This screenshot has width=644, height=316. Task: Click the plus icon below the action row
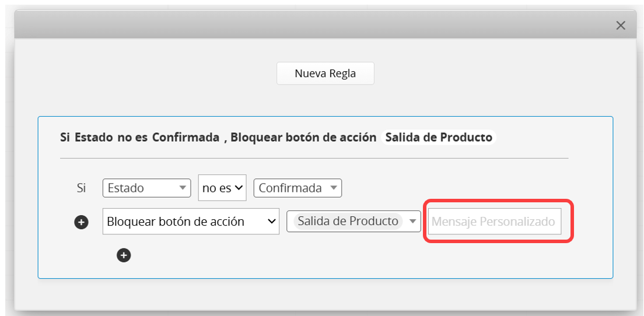pyautogui.click(x=124, y=255)
